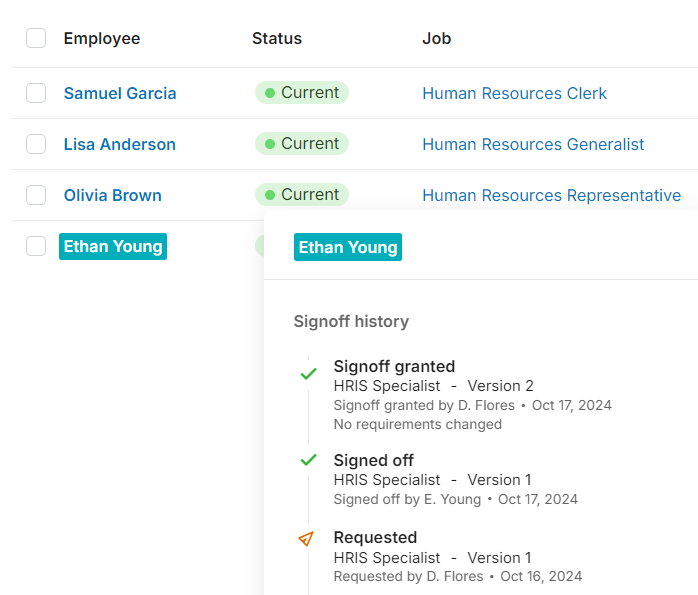Check the box for Samuel Garcia

(36, 93)
